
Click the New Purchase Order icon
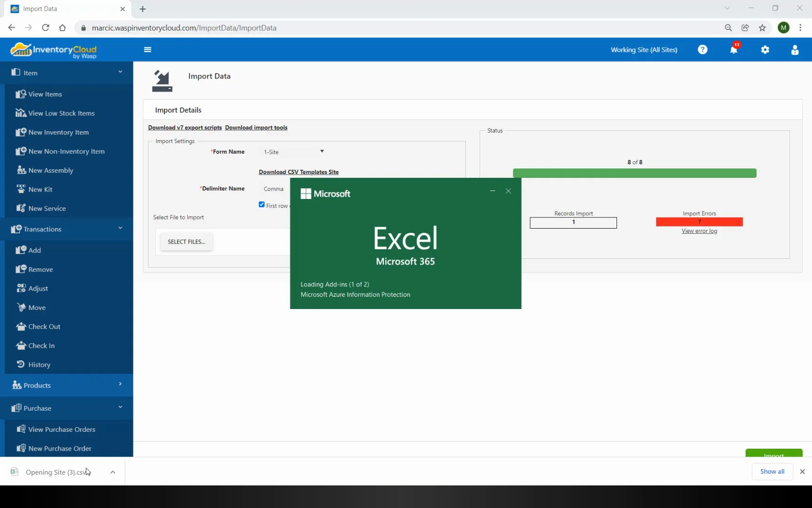pos(21,448)
